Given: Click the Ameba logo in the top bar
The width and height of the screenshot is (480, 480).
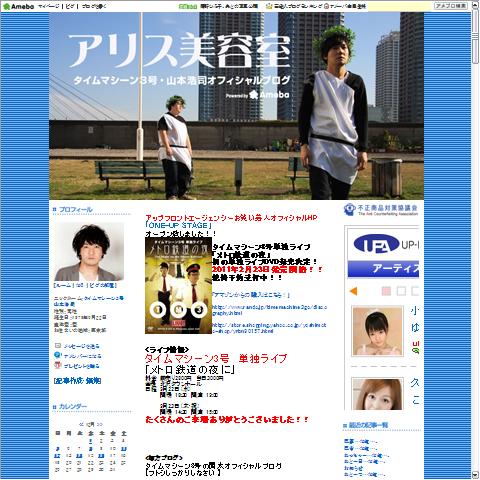Looking at the screenshot, I should point(18,6).
